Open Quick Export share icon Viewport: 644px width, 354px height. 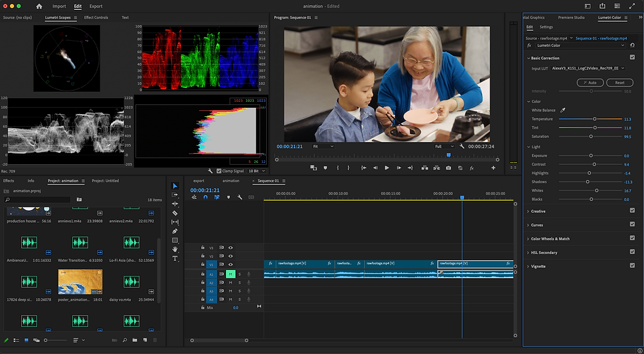point(602,6)
